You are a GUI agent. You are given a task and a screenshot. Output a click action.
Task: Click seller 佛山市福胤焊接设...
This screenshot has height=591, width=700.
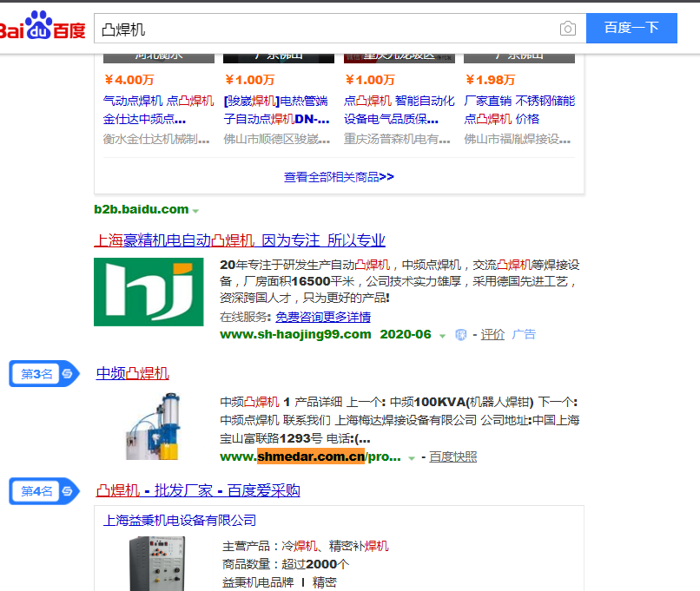pyautogui.click(x=518, y=139)
